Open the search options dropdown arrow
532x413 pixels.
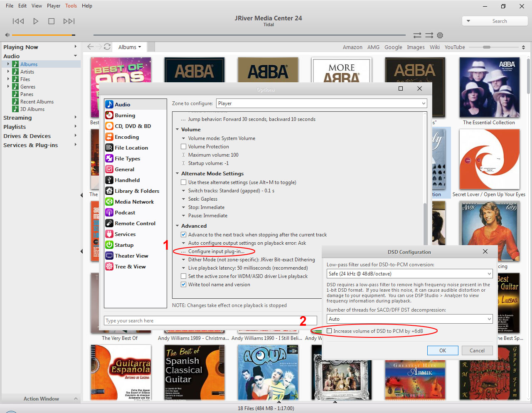468,21
